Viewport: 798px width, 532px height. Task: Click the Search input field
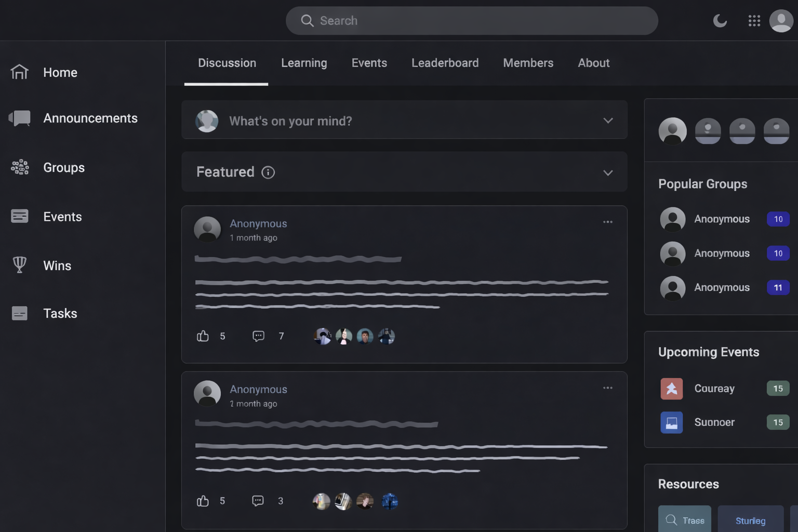coord(472,21)
